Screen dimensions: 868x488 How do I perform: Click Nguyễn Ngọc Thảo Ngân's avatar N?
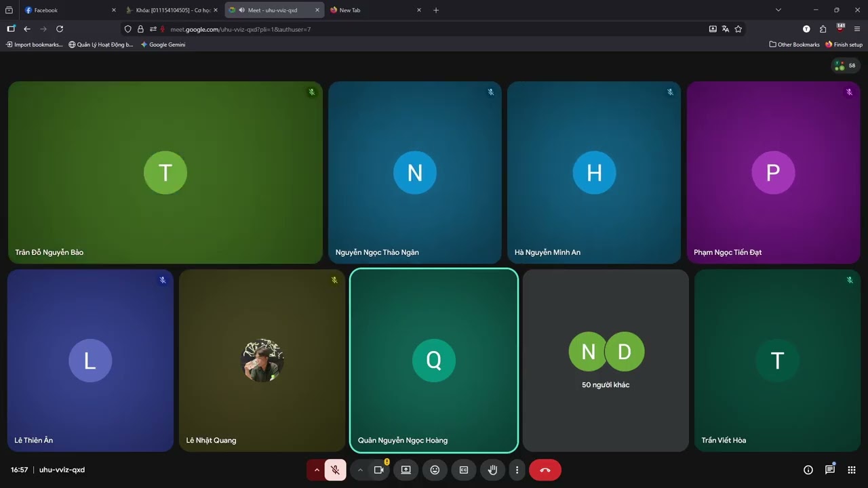coord(415,173)
